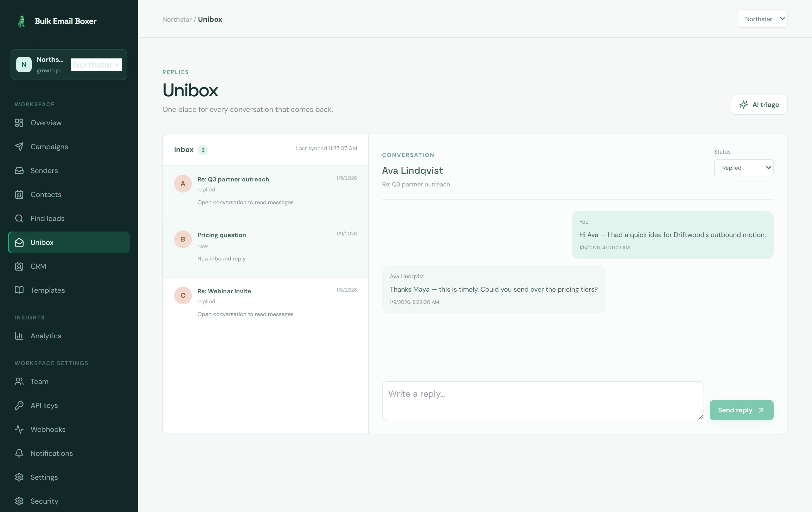
Task: Click the API keys key icon
Action: pos(19,405)
